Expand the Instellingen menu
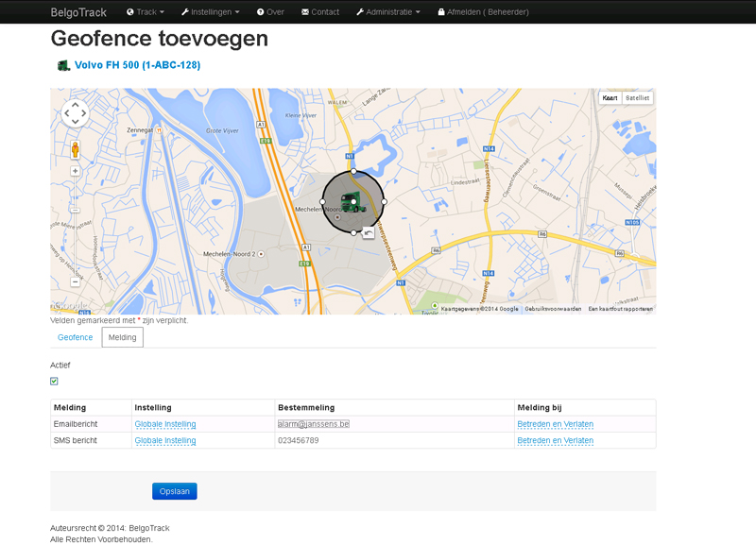Viewport: 756px width, 545px height. [x=210, y=12]
